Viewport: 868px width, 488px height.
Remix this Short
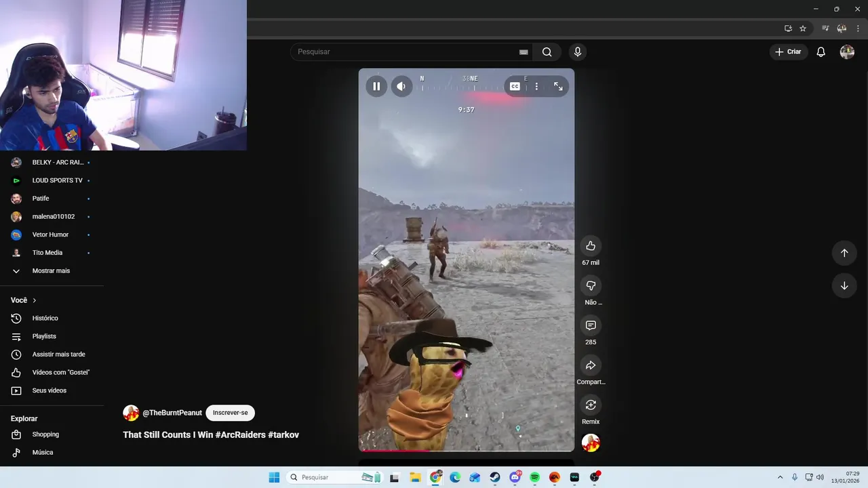point(591,405)
